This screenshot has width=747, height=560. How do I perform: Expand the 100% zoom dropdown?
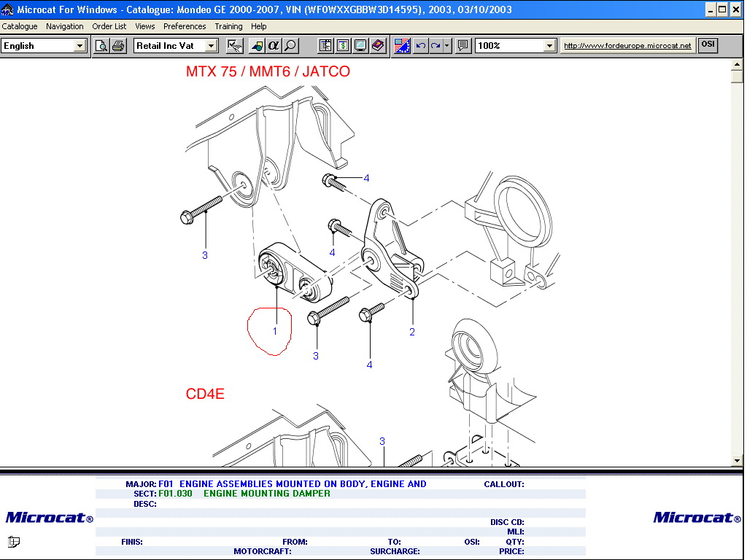pos(550,46)
